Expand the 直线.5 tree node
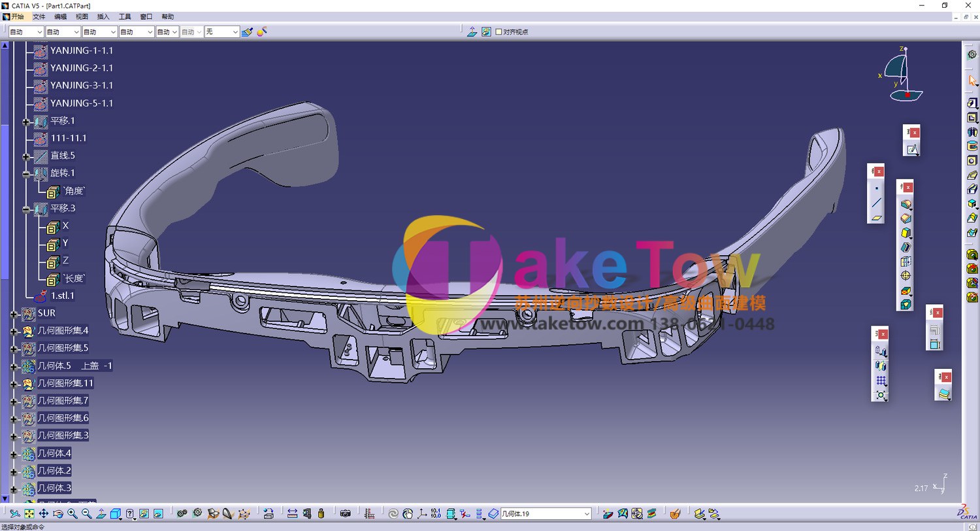The height and width of the screenshot is (531, 980). tap(26, 156)
